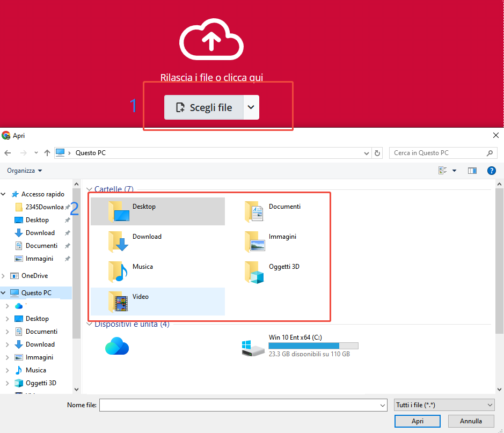Select Immagini under Questo PC tree
Viewport: 504px width, 433px height.
(39, 357)
